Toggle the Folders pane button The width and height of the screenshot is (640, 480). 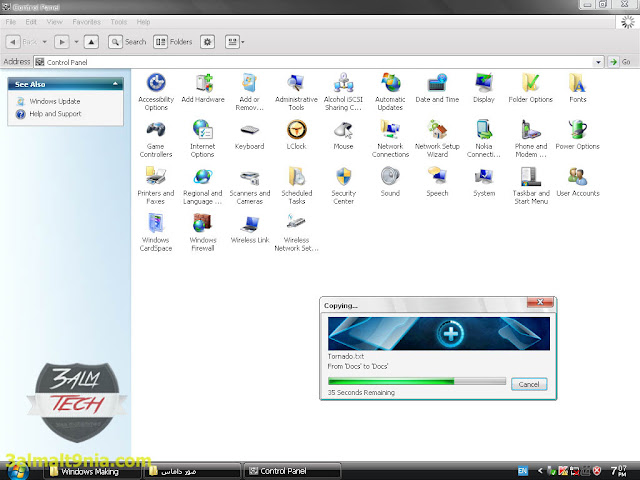tap(173, 42)
